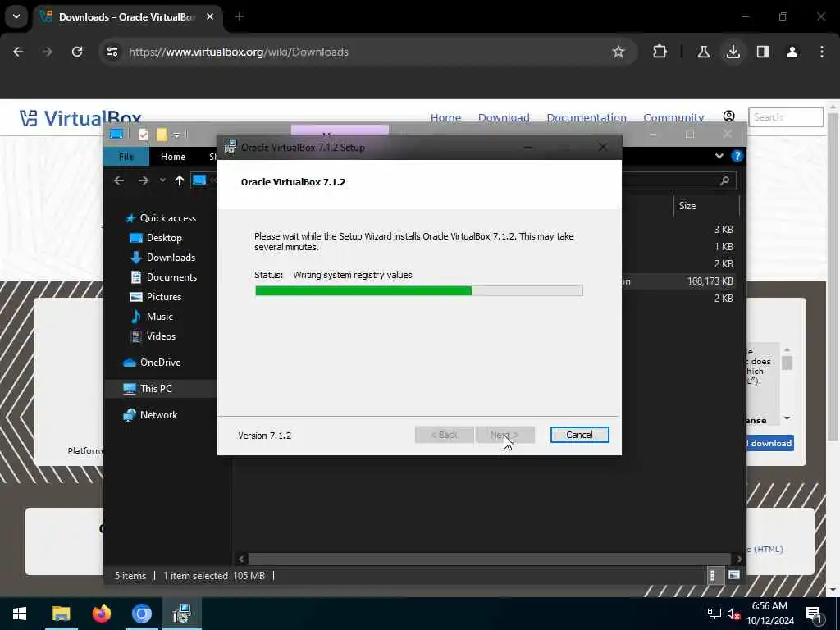Click the installation progress bar
The image size is (840, 630).
tap(419, 290)
